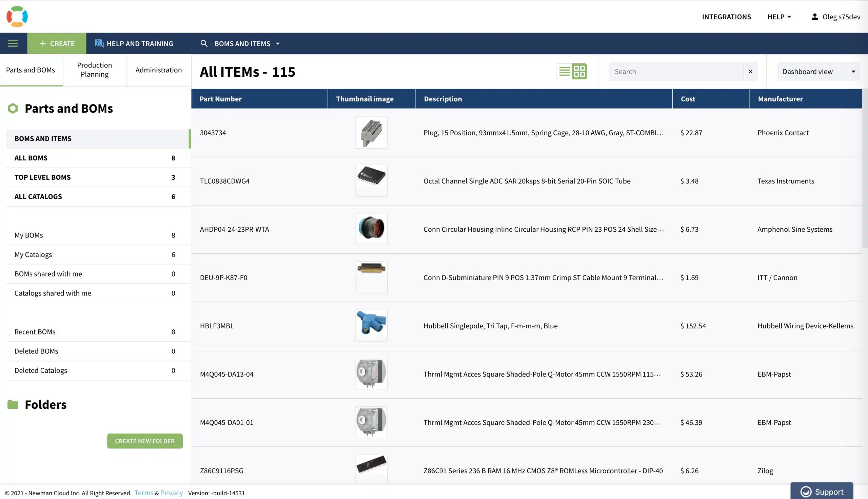Screen dimensions: 868x499
Task: Sort by Manufacturer column header
Action: [x=806, y=99]
